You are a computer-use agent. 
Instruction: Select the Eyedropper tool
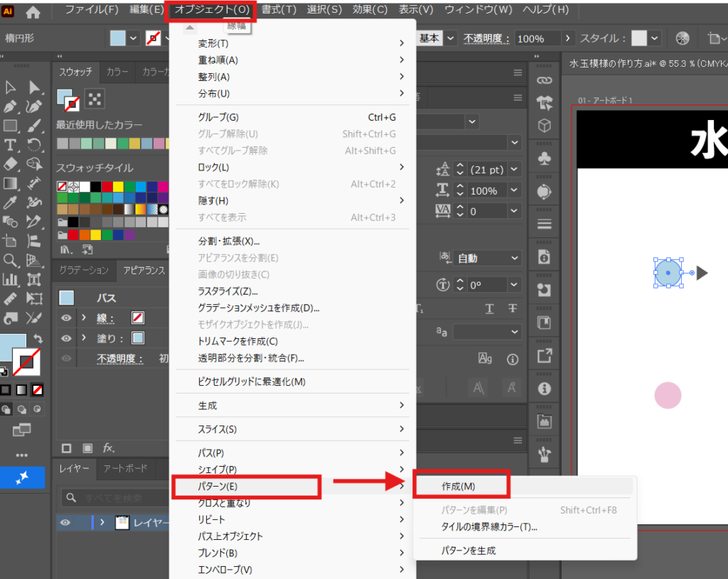(11, 202)
